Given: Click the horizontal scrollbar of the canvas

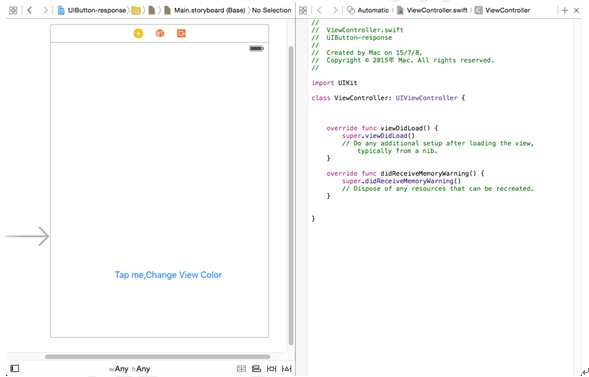Looking at the screenshot, I should [157, 357].
